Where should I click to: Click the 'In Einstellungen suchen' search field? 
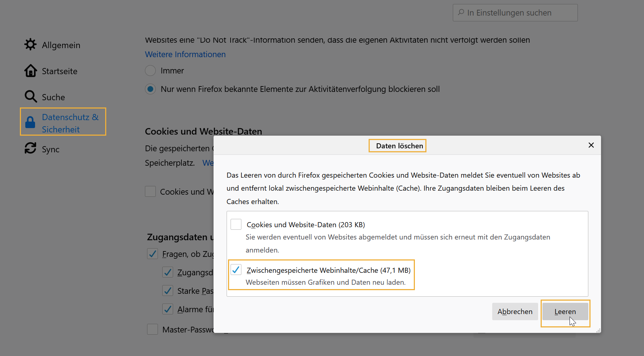[x=515, y=12]
